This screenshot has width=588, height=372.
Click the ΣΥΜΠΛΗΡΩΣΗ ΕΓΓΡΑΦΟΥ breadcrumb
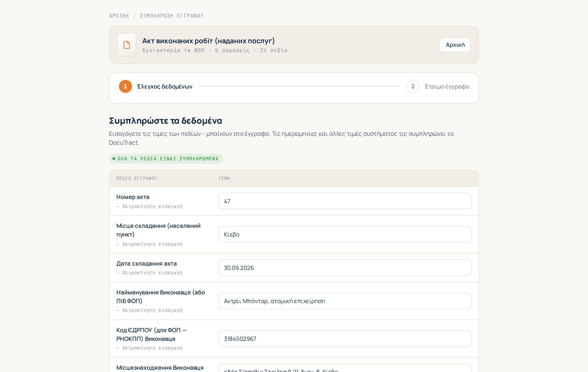click(172, 16)
